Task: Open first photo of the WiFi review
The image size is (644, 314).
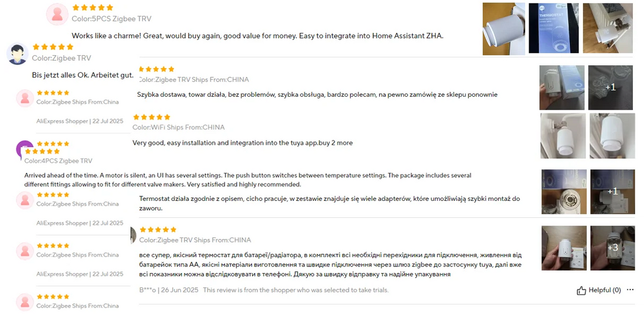Action: (562, 135)
